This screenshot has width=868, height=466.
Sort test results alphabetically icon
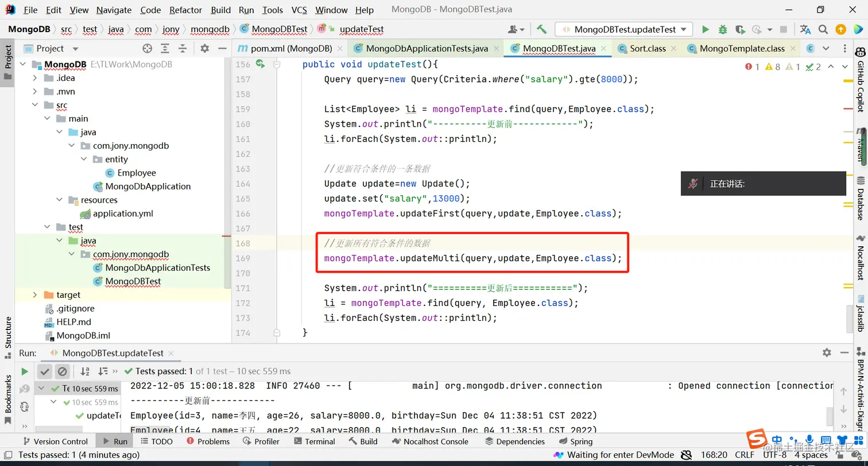coord(85,371)
